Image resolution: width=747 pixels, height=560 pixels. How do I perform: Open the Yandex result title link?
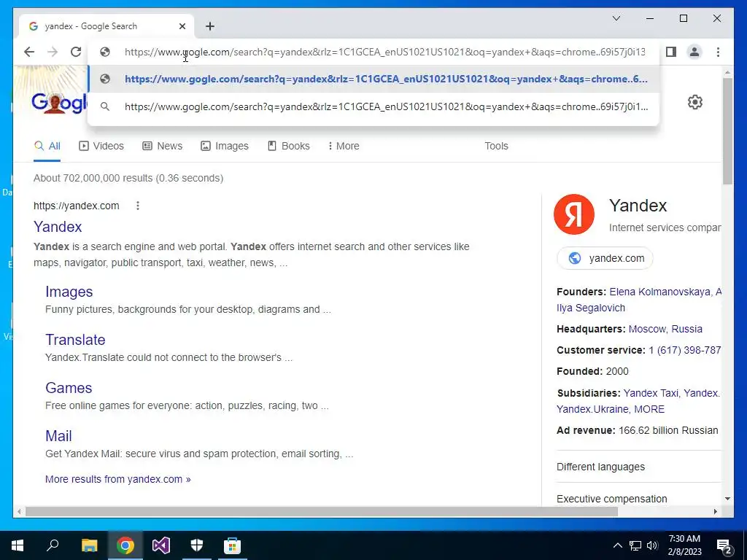coord(58,227)
